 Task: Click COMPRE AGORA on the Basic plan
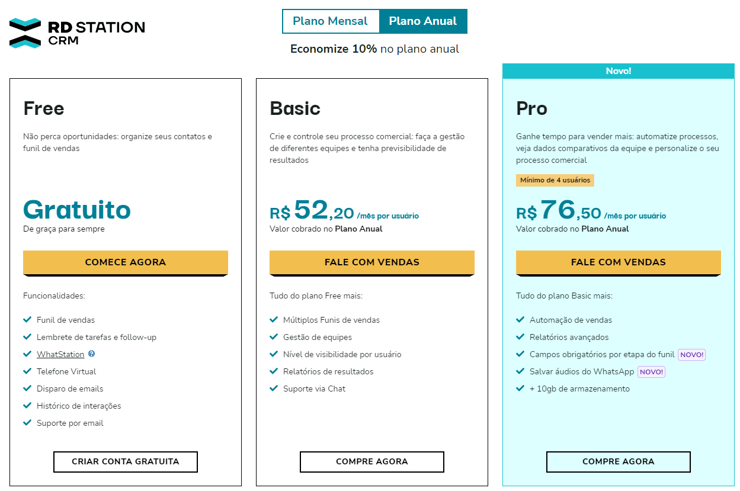pos(372,462)
